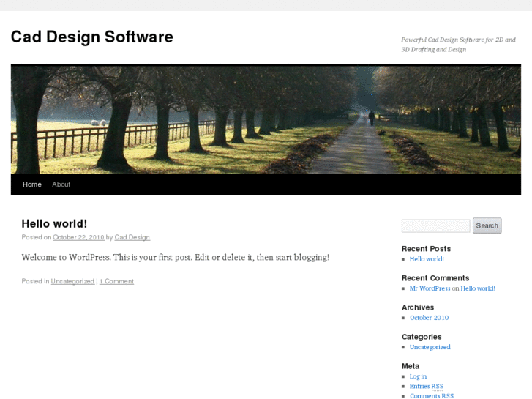532x399 pixels.
Task: Open the Hello world! post title
Action: 54,224
